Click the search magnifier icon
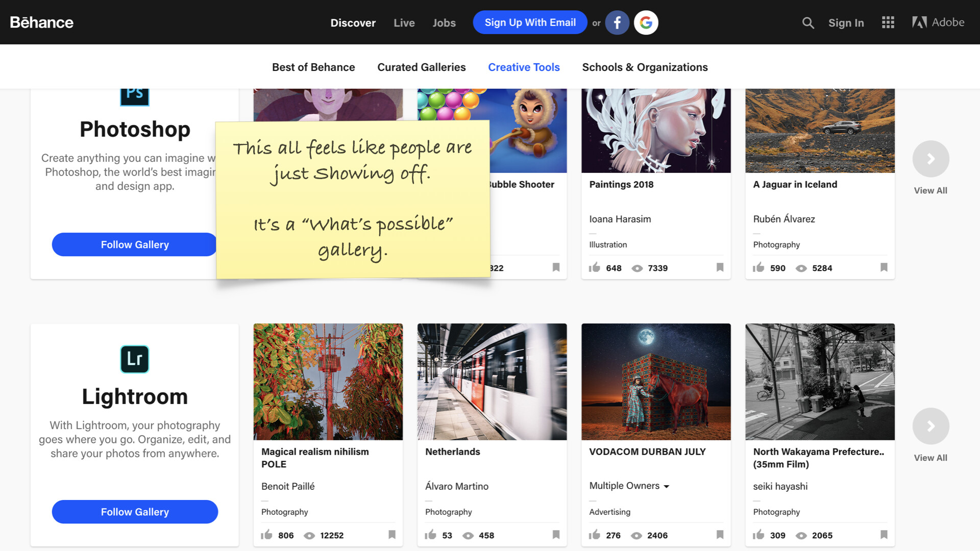980x551 pixels. coord(807,23)
